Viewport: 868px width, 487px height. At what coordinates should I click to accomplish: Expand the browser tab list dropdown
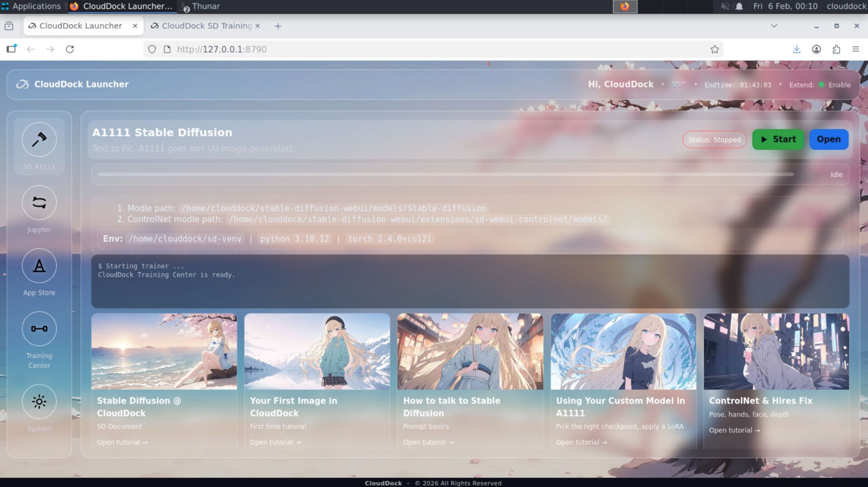tap(773, 26)
